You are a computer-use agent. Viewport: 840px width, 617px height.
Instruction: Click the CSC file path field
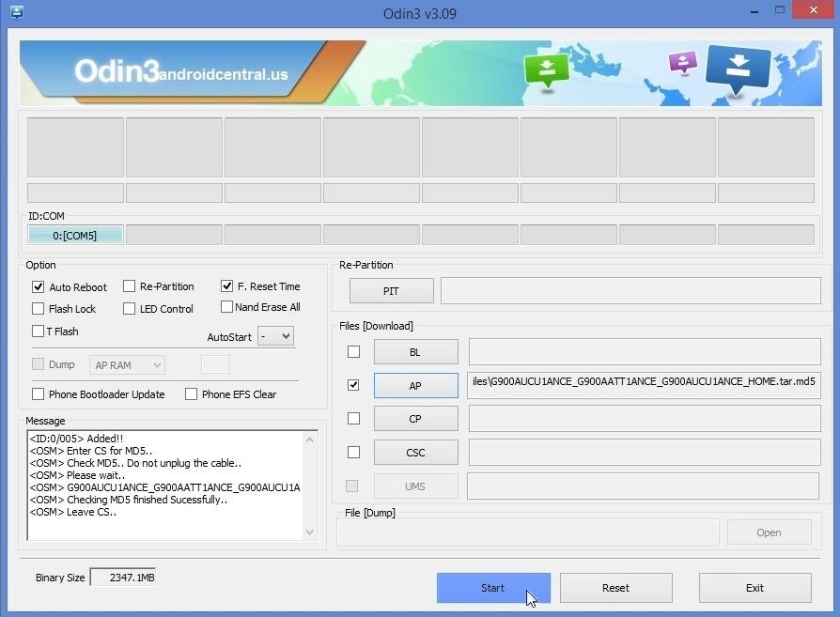[645, 452]
